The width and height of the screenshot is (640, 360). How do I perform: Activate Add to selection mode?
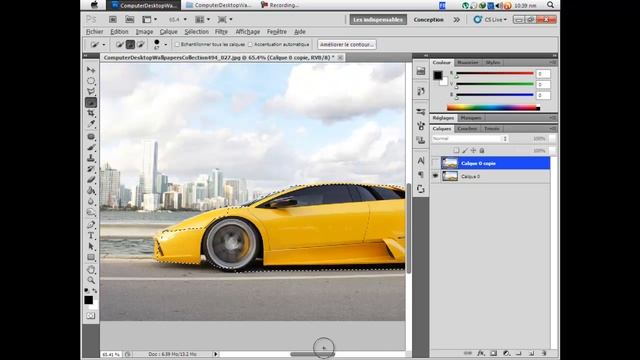130,44
